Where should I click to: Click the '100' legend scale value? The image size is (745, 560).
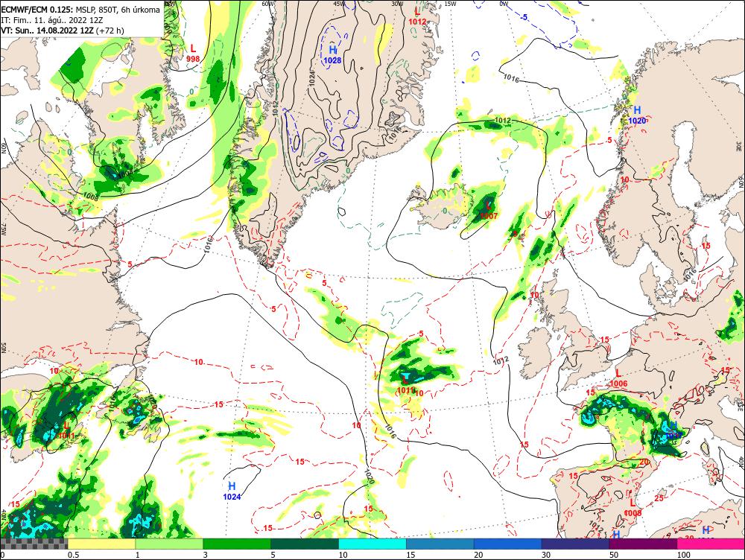pyautogui.click(x=684, y=555)
